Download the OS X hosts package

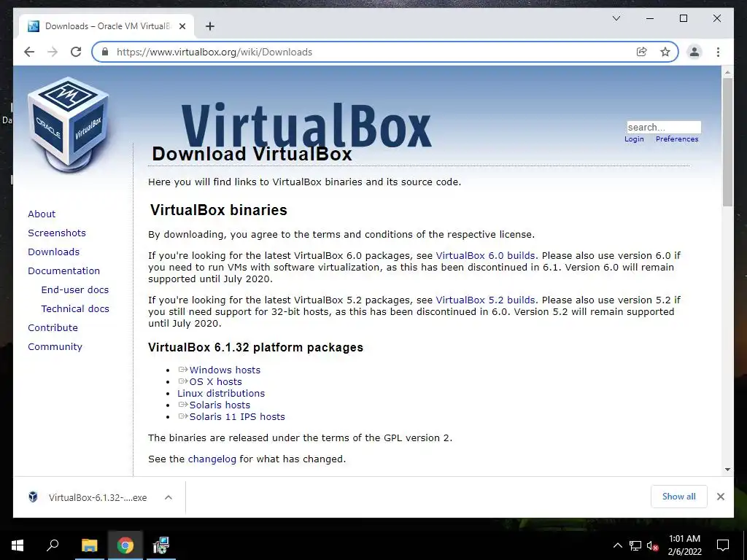(215, 382)
